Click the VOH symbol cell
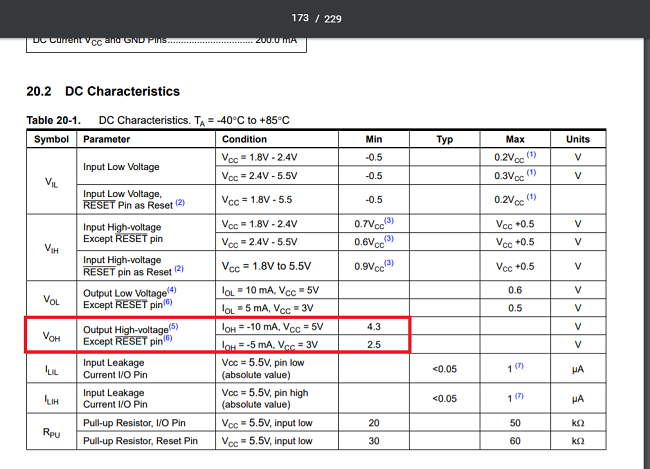This screenshot has height=469, width=650. (51, 336)
